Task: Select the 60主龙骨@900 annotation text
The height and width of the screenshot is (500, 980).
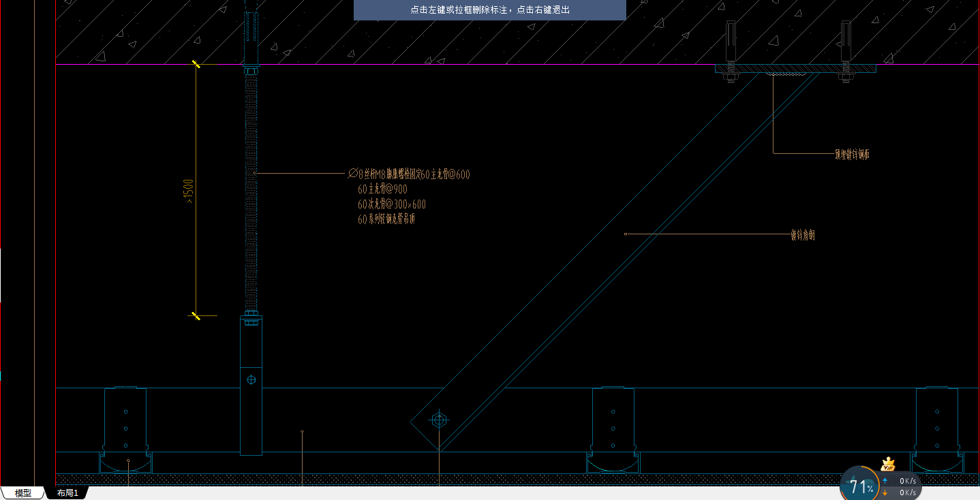Action: click(x=382, y=189)
